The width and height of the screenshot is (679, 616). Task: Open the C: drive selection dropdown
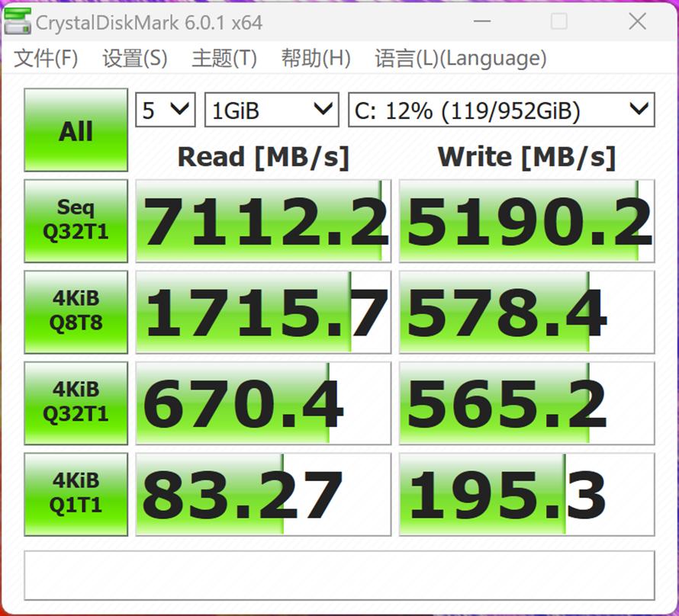coord(502,109)
